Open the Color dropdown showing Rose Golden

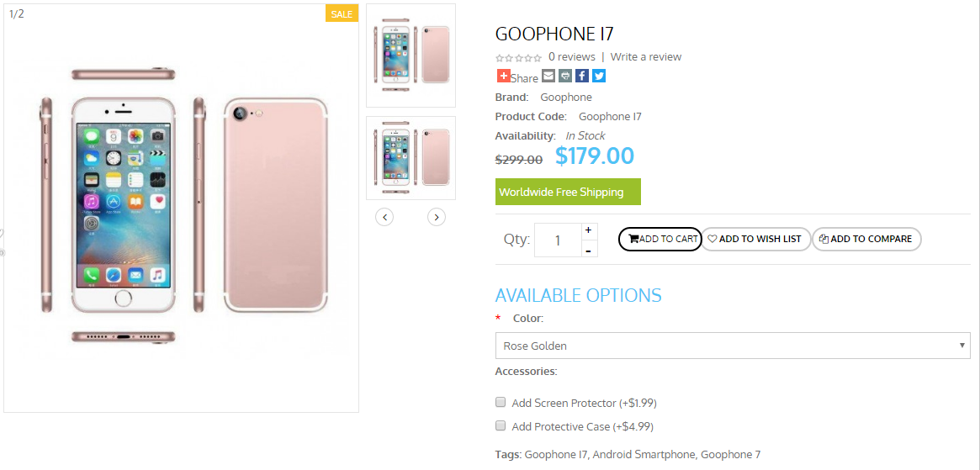pos(732,346)
